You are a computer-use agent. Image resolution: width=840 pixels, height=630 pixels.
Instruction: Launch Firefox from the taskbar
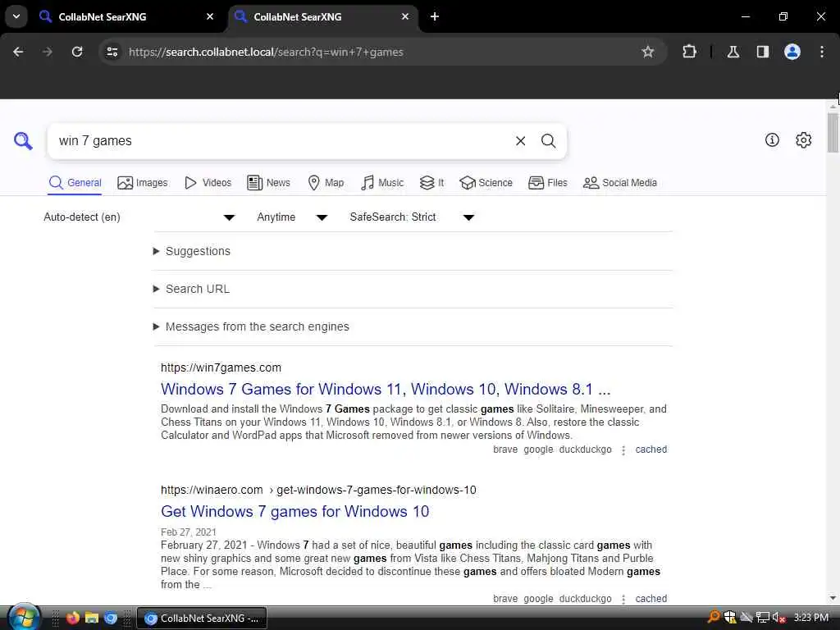click(73, 618)
